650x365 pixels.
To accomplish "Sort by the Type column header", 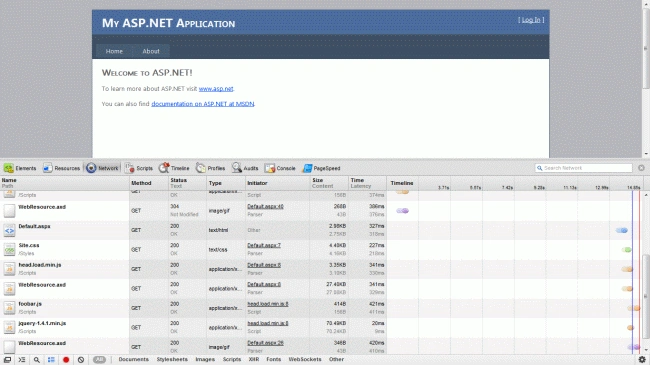I will [226, 183].
